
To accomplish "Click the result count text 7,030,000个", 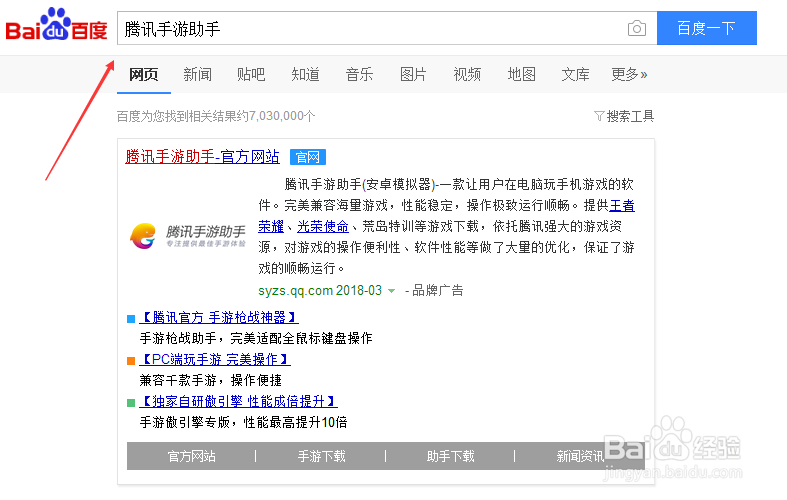I will (x=282, y=116).
